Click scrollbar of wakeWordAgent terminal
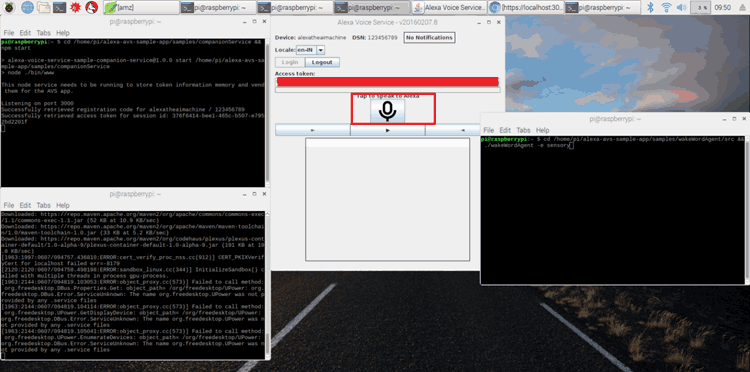The image size is (750, 372). click(747, 209)
